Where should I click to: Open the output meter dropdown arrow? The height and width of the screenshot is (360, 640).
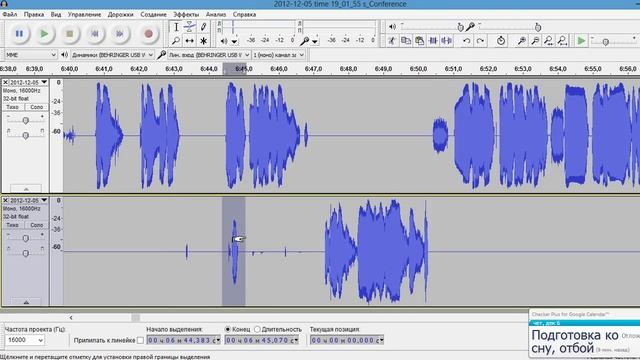point(234,41)
